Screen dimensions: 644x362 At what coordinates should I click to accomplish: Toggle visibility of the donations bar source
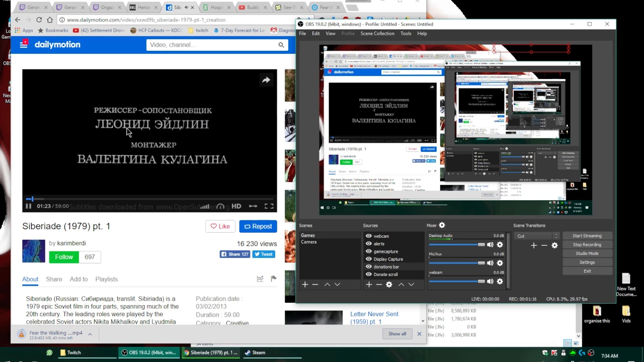[x=369, y=267]
